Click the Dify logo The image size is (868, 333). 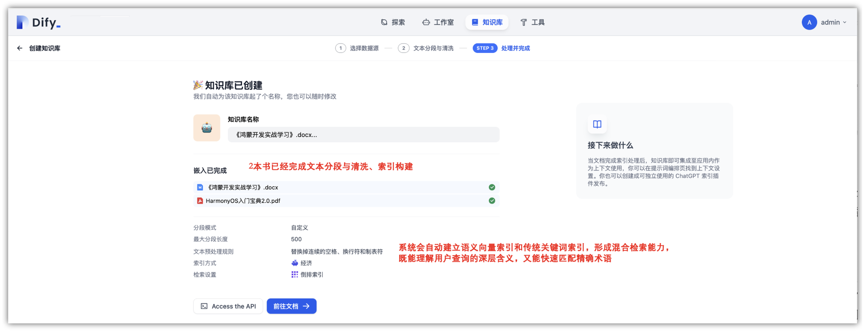[x=38, y=22]
